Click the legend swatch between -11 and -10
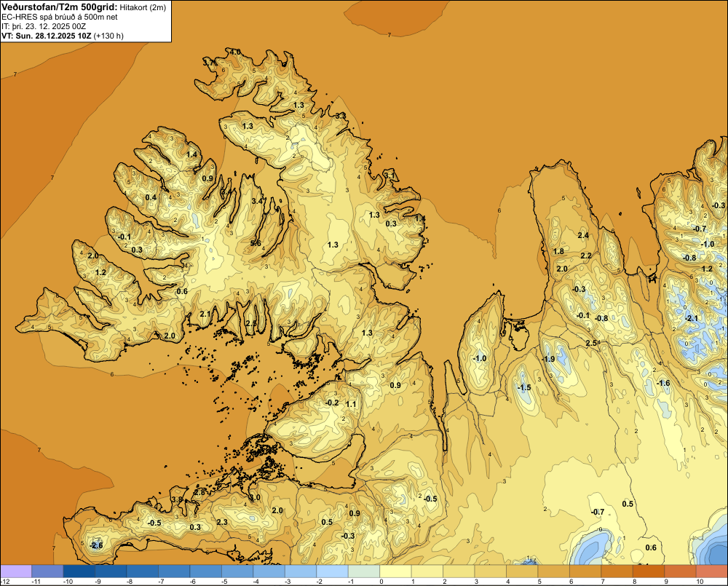 click(x=47, y=571)
